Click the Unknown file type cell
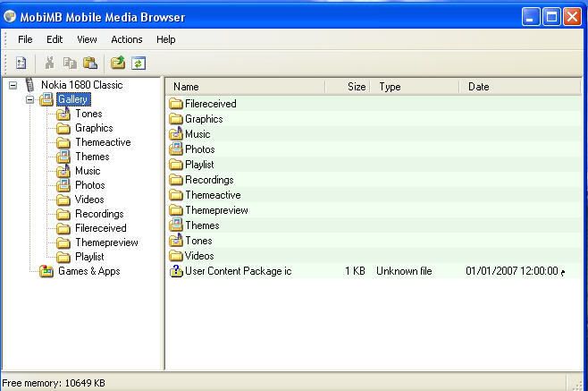This screenshot has width=588, height=391. [x=404, y=271]
